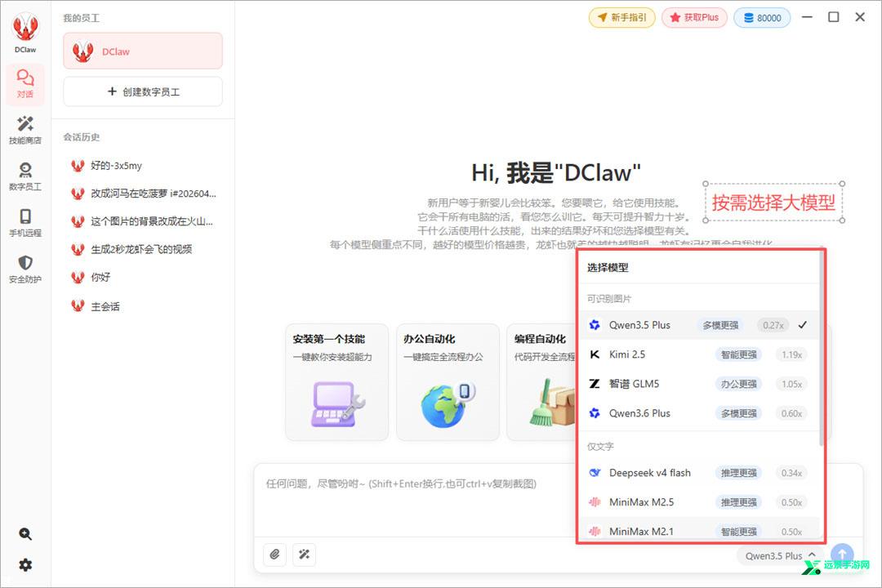The image size is (882, 588).
Task: Open the 对话 chat section
Action: 25,84
